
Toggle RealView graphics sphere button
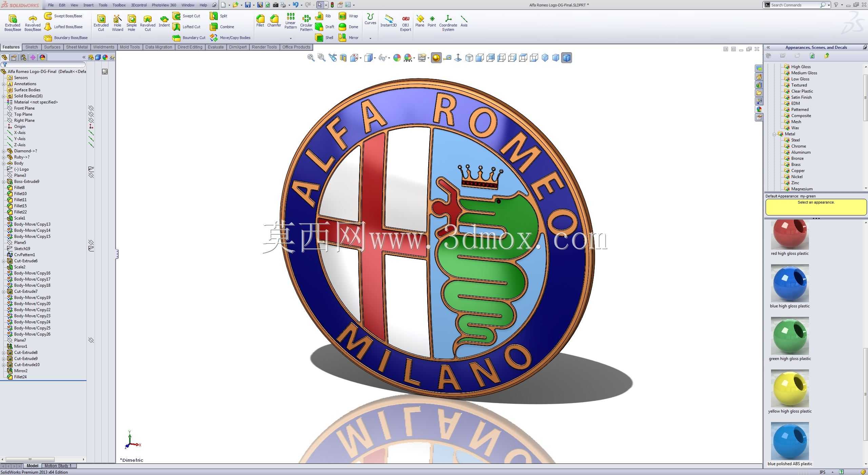pos(436,58)
